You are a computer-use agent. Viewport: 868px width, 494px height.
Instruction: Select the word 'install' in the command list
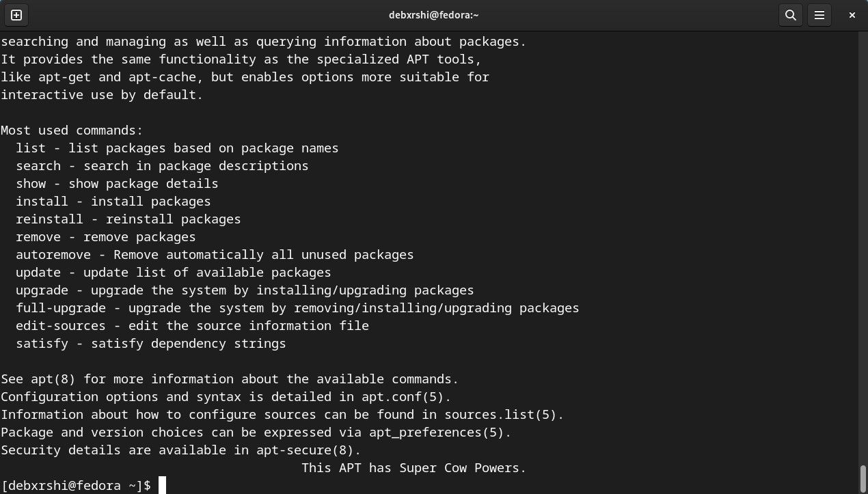pyautogui.click(x=41, y=201)
